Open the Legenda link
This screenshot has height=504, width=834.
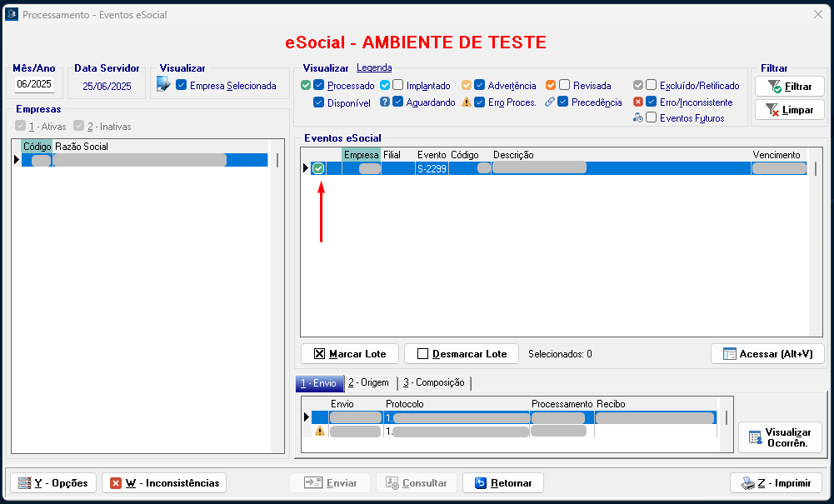pos(373,67)
